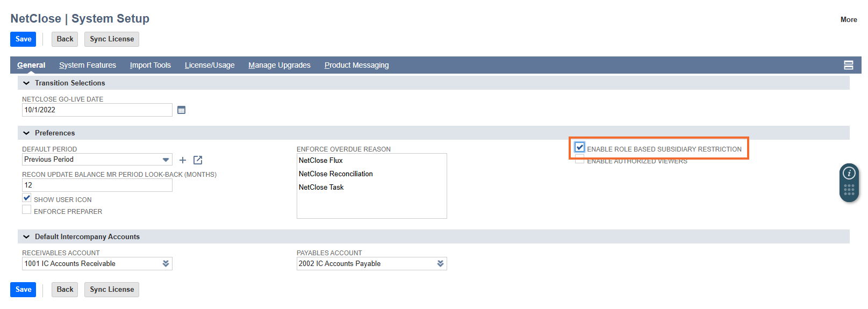Select NetClose Reconciliation in Enforce Overdue Reason
This screenshot has width=868, height=309.
[336, 174]
